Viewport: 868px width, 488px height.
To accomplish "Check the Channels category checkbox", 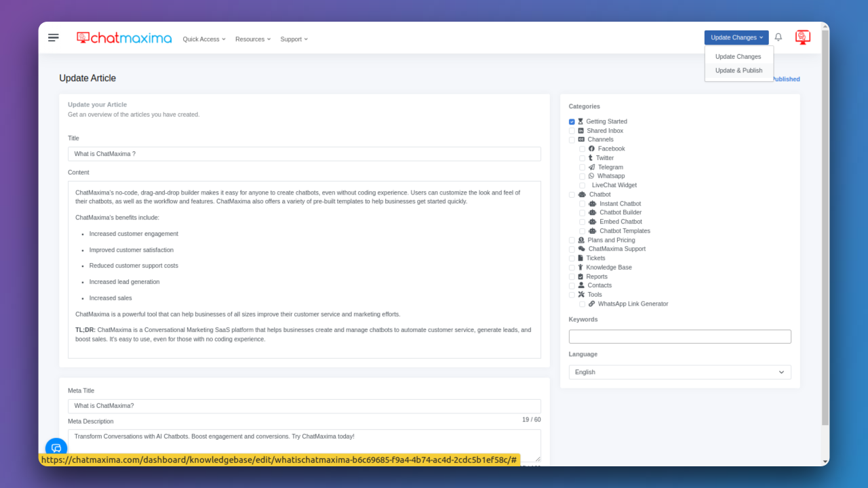I will coord(572,140).
